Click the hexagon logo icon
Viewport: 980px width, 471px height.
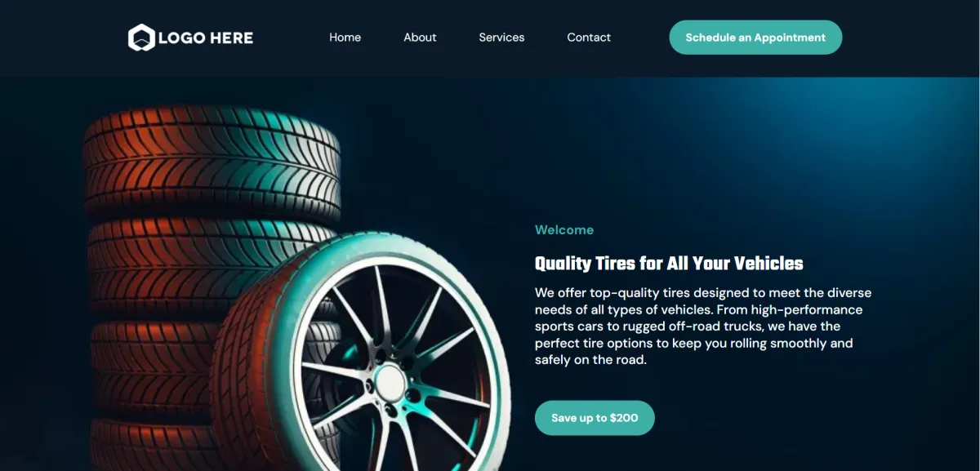pos(141,38)
